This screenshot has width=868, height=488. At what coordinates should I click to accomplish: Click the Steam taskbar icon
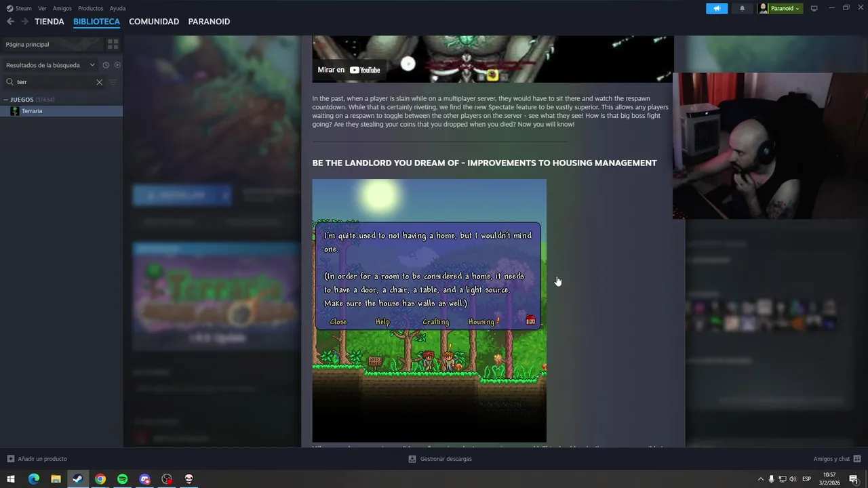click(x=78, y=479)
